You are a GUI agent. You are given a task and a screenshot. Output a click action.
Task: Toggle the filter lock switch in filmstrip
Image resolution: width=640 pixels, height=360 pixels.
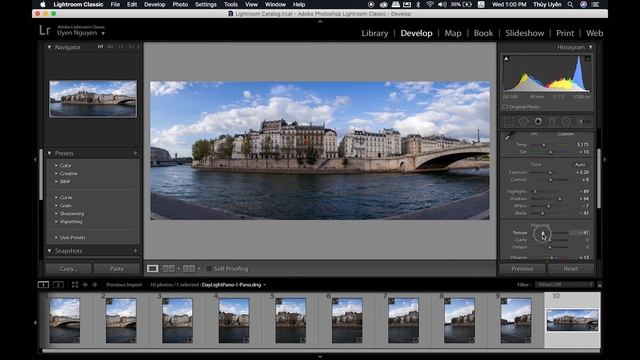599,284
